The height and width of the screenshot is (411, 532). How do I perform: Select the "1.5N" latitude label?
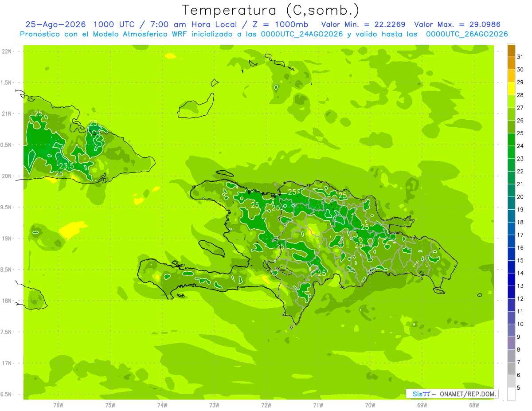pyautogui.click(x=6, y=82)
